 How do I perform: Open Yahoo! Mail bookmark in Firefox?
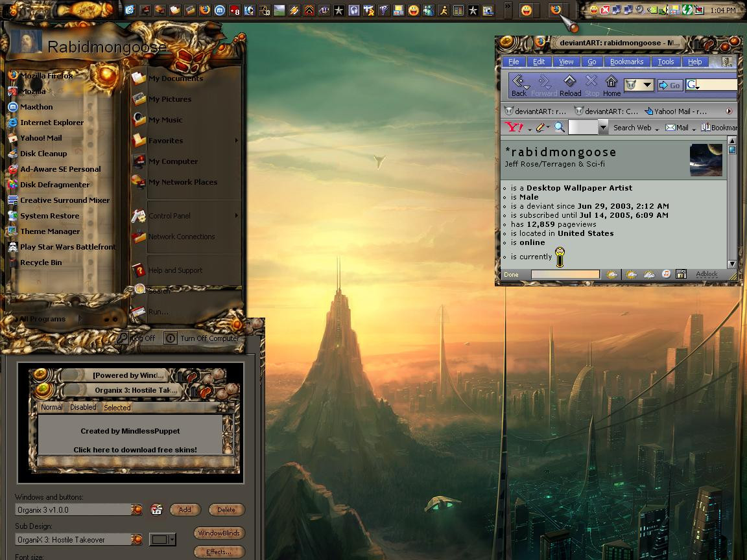coord(676,111)
